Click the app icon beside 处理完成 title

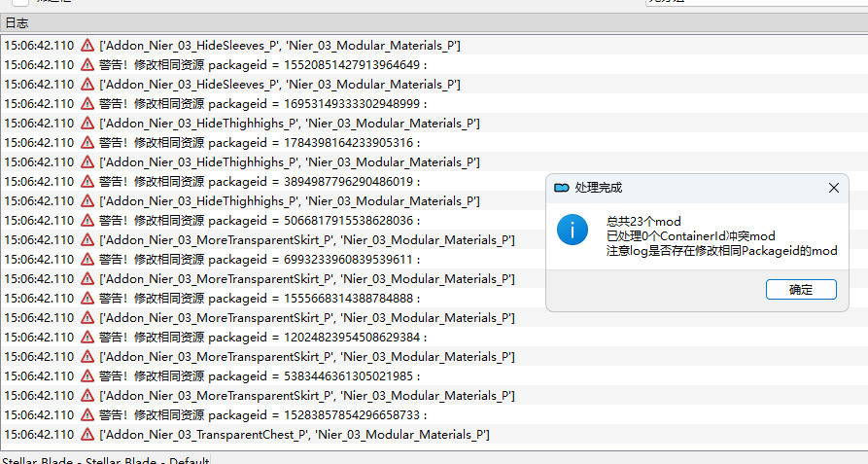click(561, 188)
